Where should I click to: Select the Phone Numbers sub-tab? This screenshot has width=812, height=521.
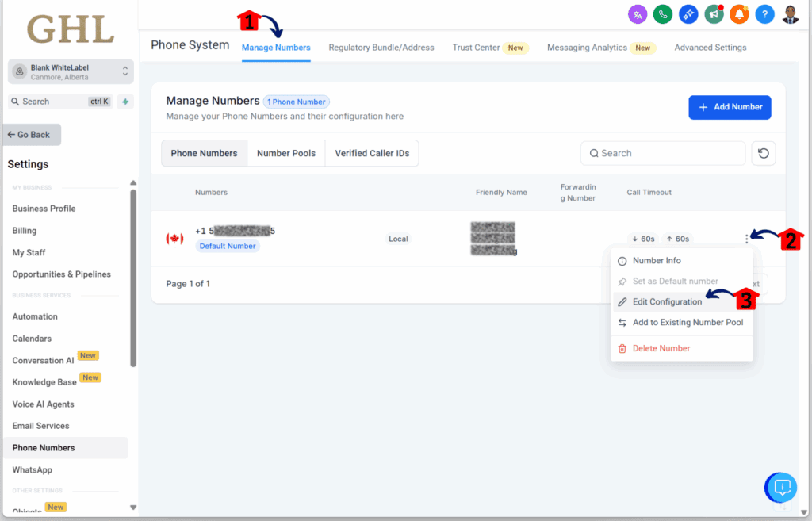click(x=204, y=153)
